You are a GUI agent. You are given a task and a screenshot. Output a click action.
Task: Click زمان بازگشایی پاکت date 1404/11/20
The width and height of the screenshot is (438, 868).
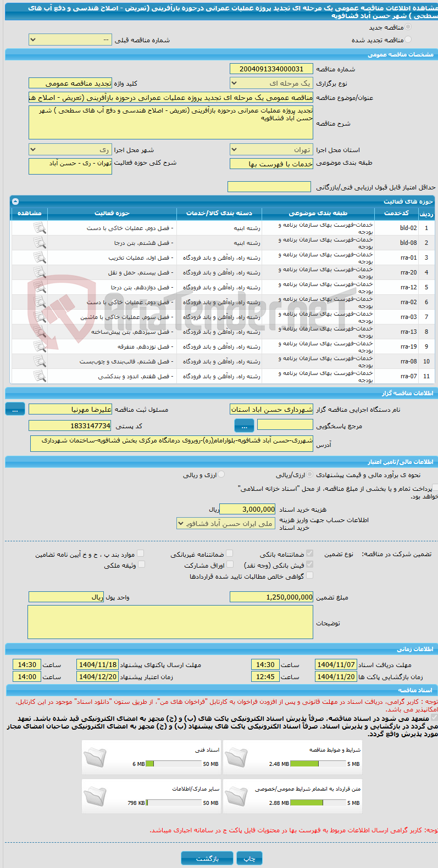pyautogui.click(x=336, y=676)
